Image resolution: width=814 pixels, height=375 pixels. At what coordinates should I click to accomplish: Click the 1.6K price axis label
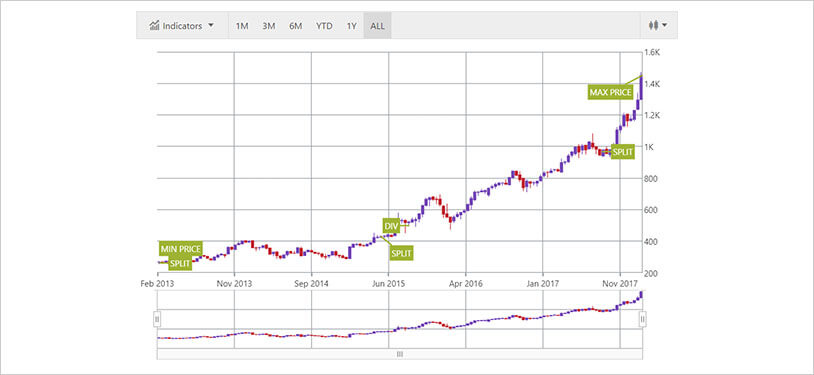(x=653, y=52)
